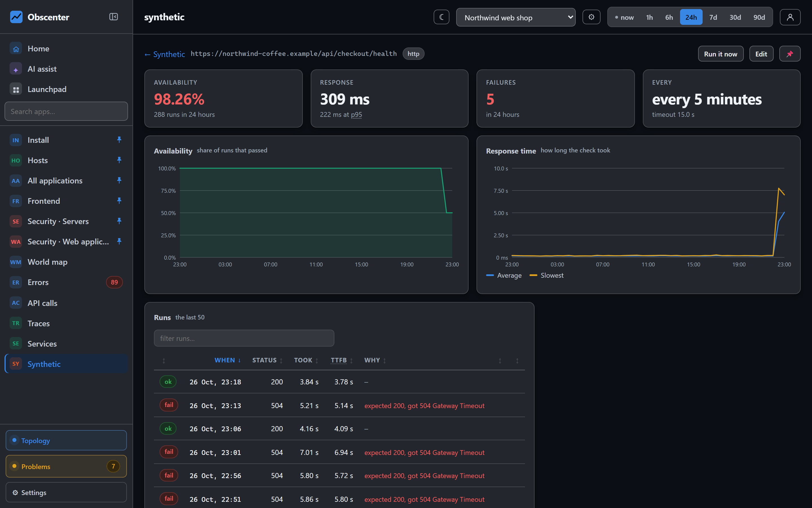The height and width of the screenshot is (508, 812).
Task: Select the 1h time range
Action: point(649,17)
